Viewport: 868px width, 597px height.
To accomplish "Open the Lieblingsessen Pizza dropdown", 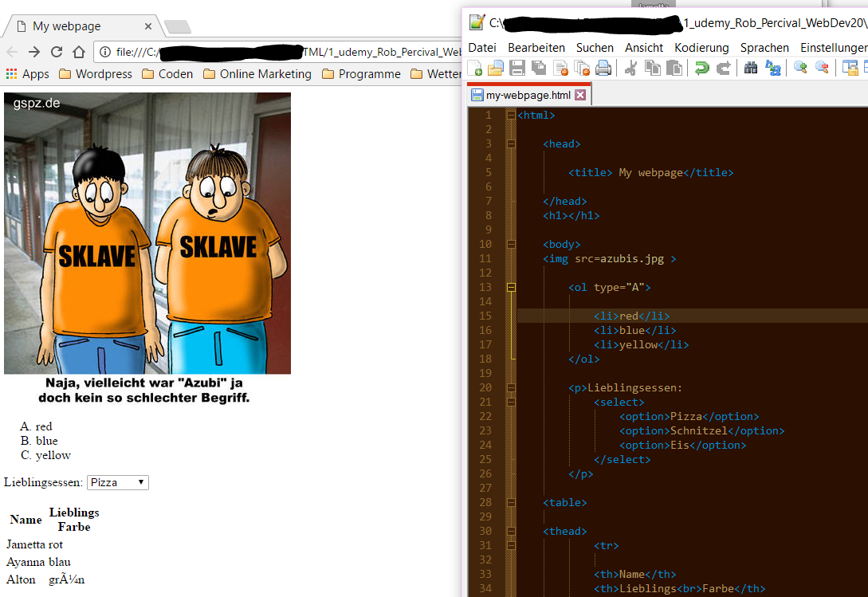I will (x=117, y=482).
